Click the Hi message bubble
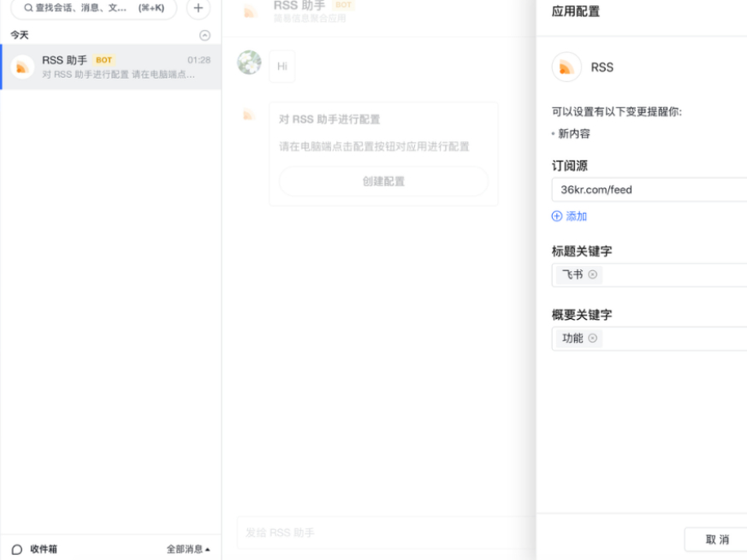Viewport: 747px width, 560px height. click(x=282, y=66)
